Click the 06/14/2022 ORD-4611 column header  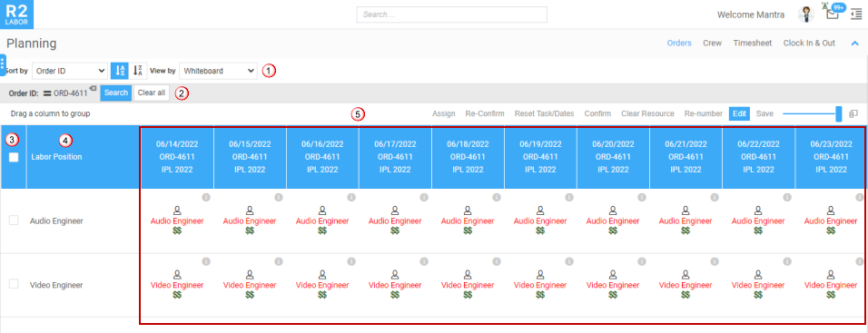point(177,157)
